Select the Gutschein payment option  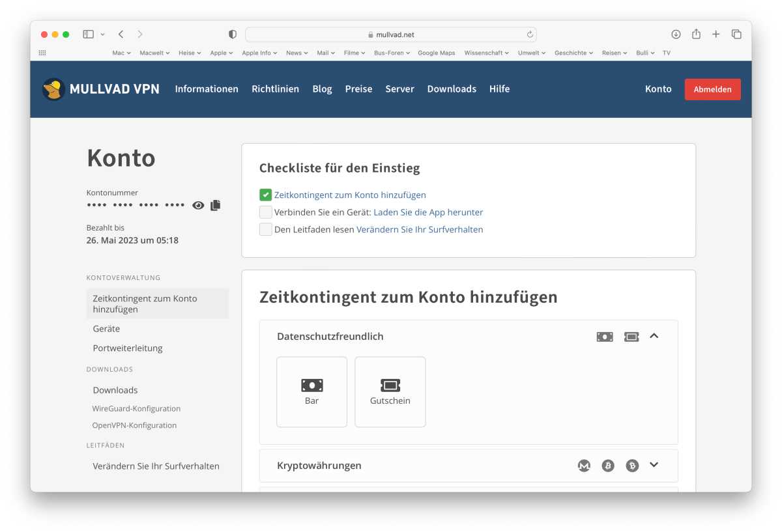pyautogui.click(x=390, y=392)
